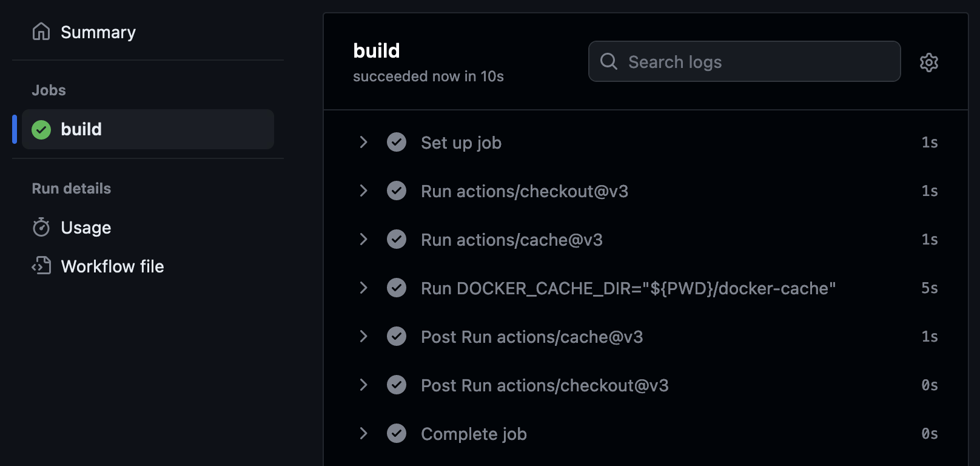Image resolution: width=980 pixels, height=466 pixels.
Task: Click the status icon for Run actions/cache@v3
Action: (397, 239)
